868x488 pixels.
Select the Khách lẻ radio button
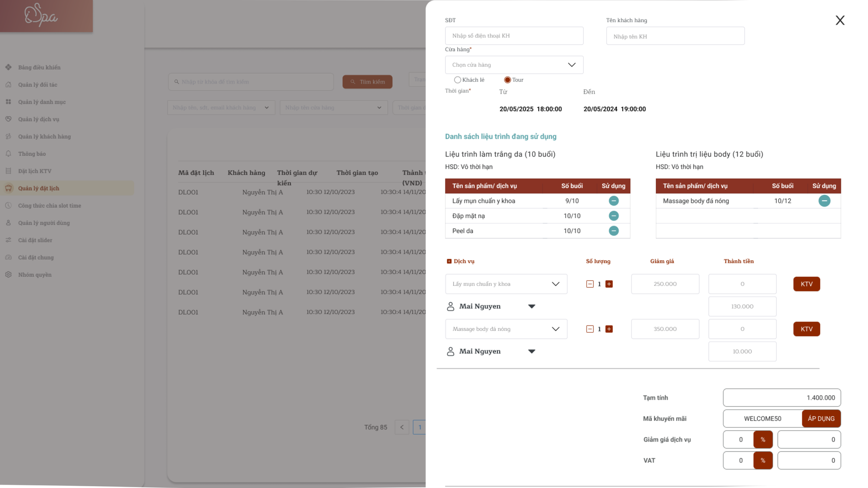457,80
